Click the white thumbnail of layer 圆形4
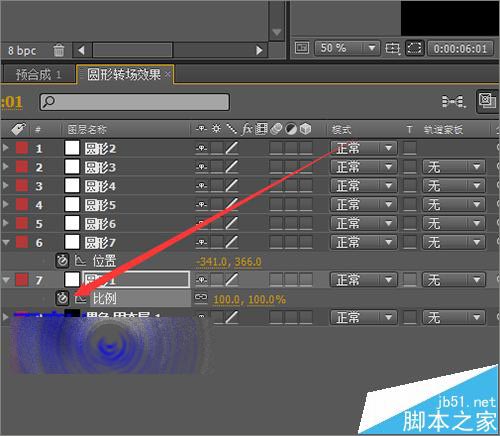500x436 pixels. pos(72,185)
